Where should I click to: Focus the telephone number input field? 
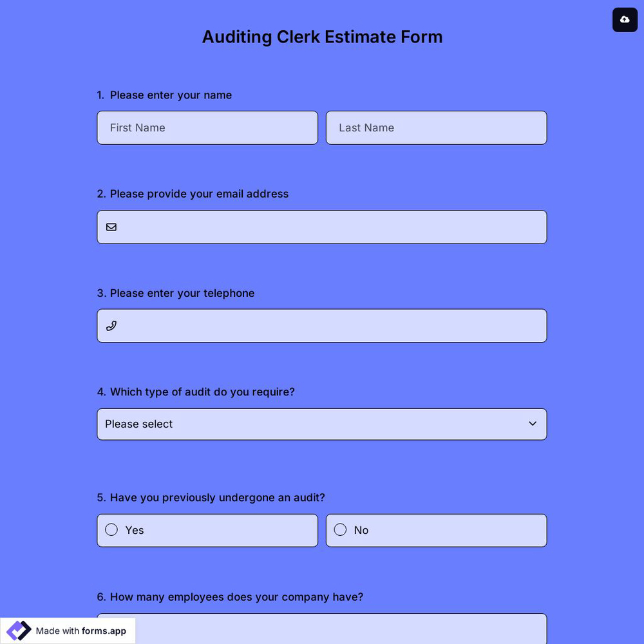pos(322,325)
